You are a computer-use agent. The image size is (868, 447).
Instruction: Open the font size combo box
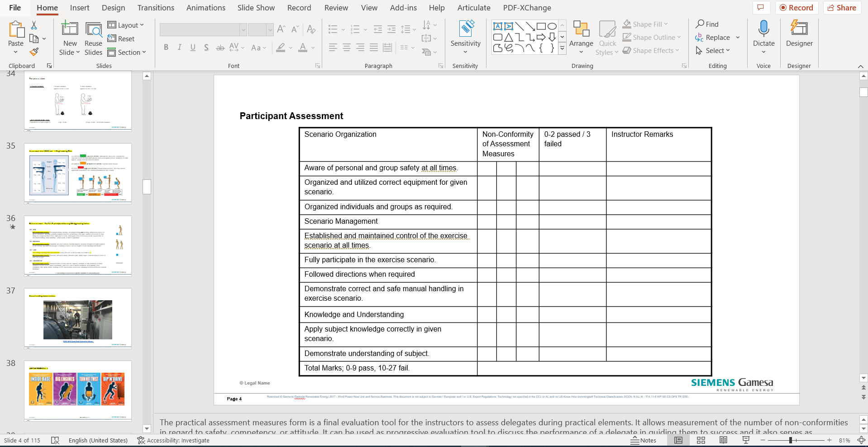click(261, 29)
